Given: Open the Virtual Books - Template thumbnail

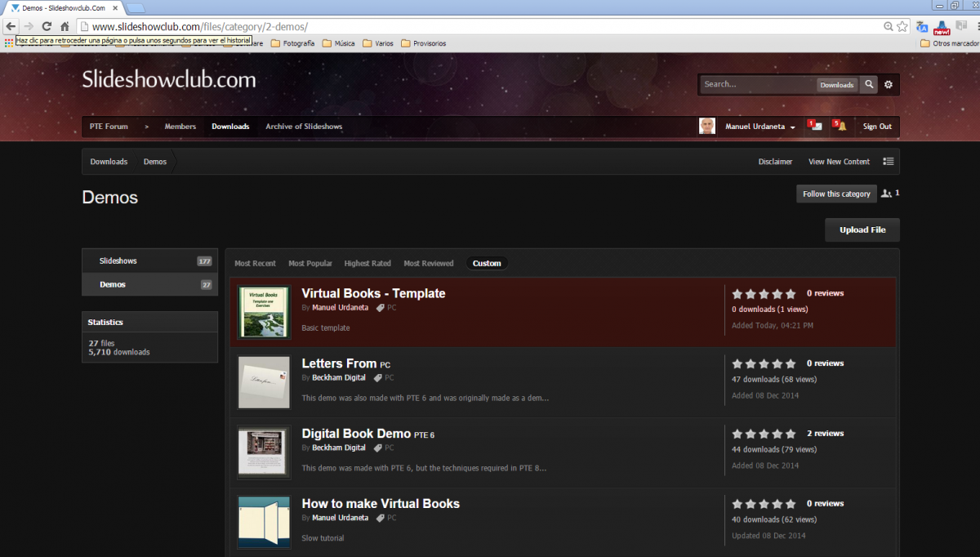Looking at the screenshot, I should pyautogui.click(x=264, y=312).
